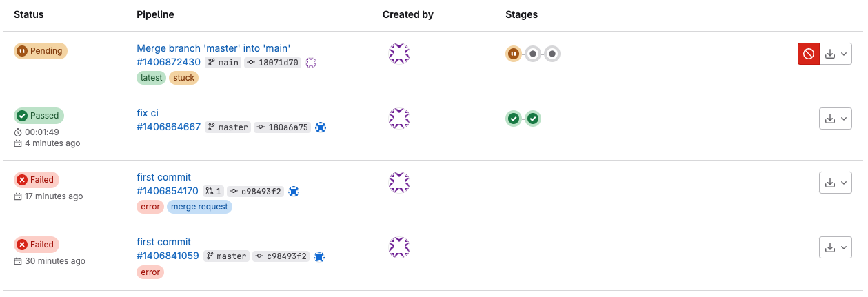Click the main branch reference

click(x=223, y=63)
